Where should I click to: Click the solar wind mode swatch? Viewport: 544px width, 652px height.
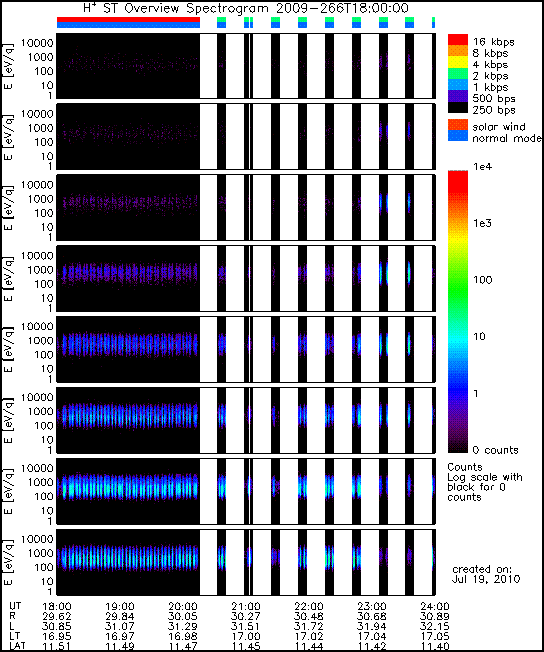(457, 125)
